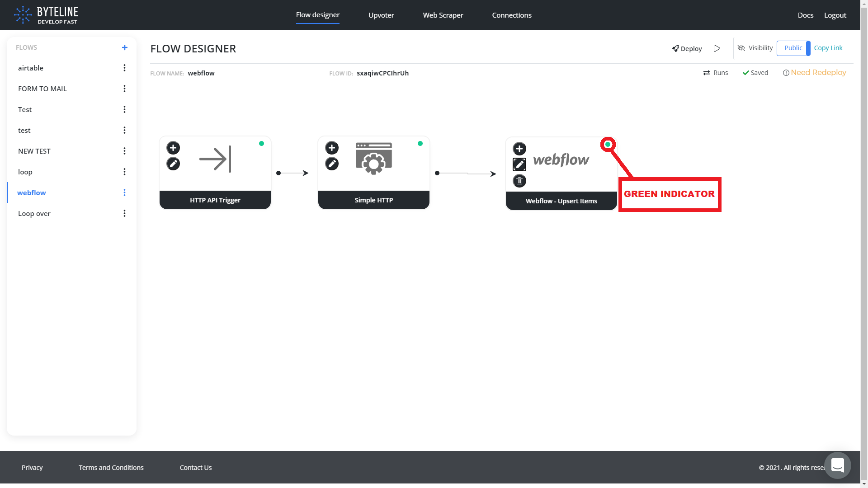Viewport: 868px width, 488px height.
Task: Open options menu for webflow flow
Action: pos(124,192)
